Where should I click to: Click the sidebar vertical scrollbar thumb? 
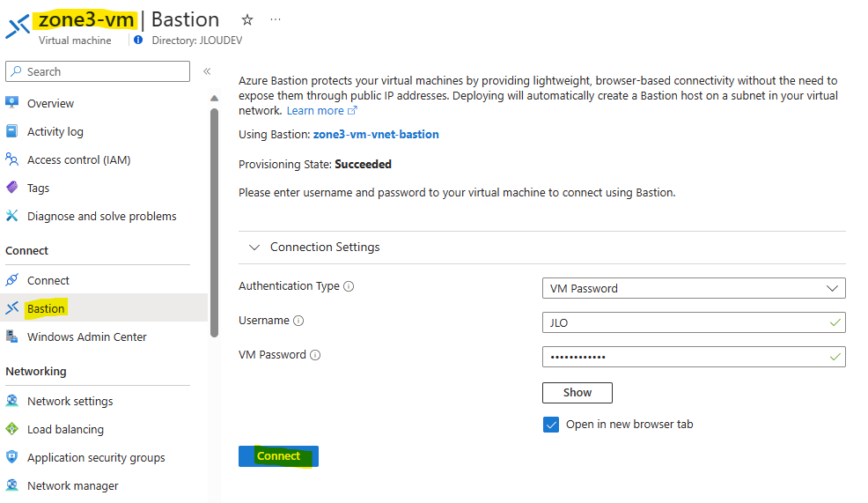point(214,223)
